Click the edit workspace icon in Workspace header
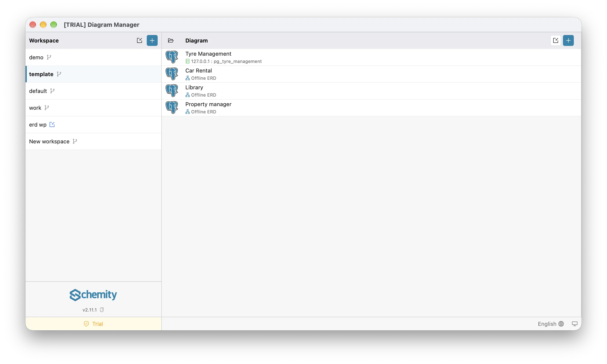Screen dimensions: 607x364 pyautogui.click(x=139, y=40)
